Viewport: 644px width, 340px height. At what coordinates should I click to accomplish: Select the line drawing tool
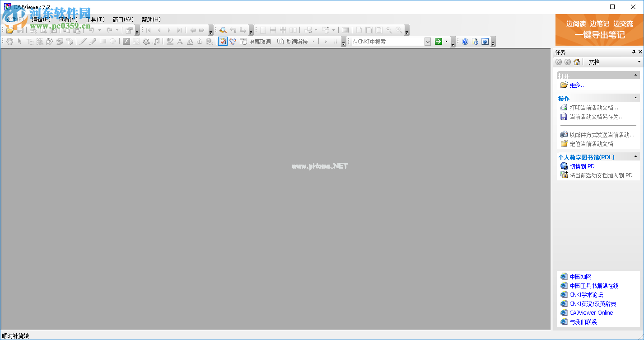pyautogui.click(x=83, y=42)
